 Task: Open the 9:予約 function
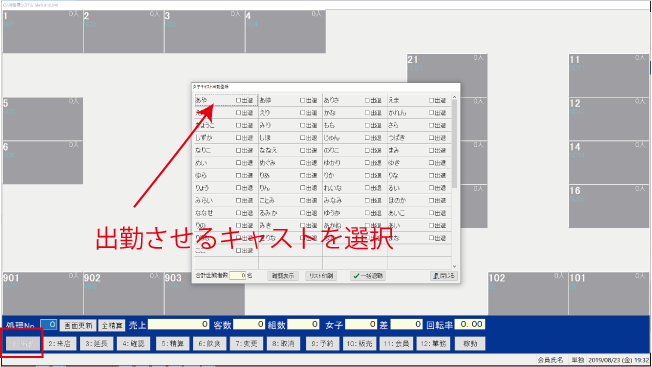[x=322, y=343]
